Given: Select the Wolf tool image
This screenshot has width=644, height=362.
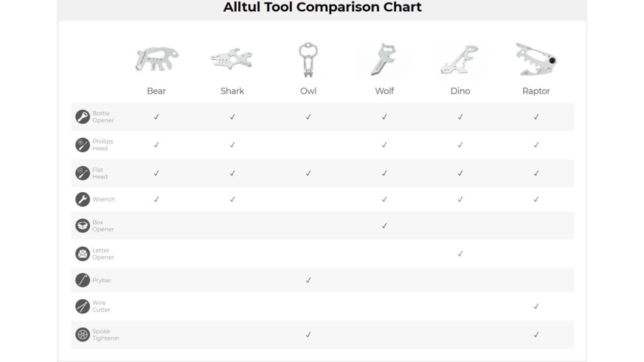Looking at the screenshot, I should pos(385,59).
